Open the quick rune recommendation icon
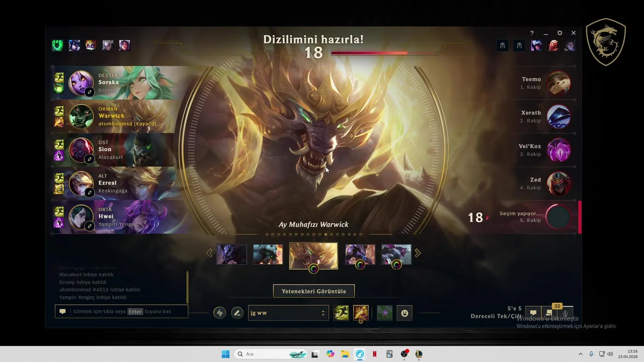 click(219, 313)
